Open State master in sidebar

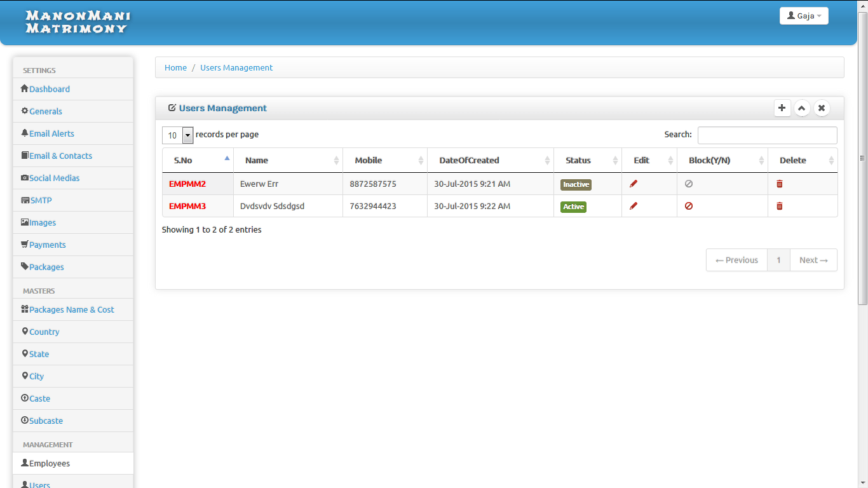coord(73,354)
